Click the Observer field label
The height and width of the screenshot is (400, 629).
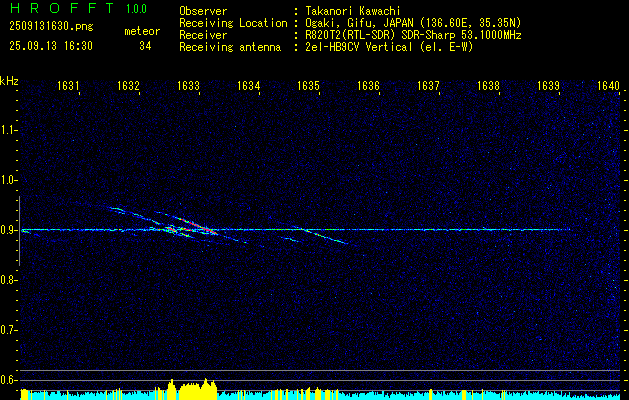tap(203, 11)
